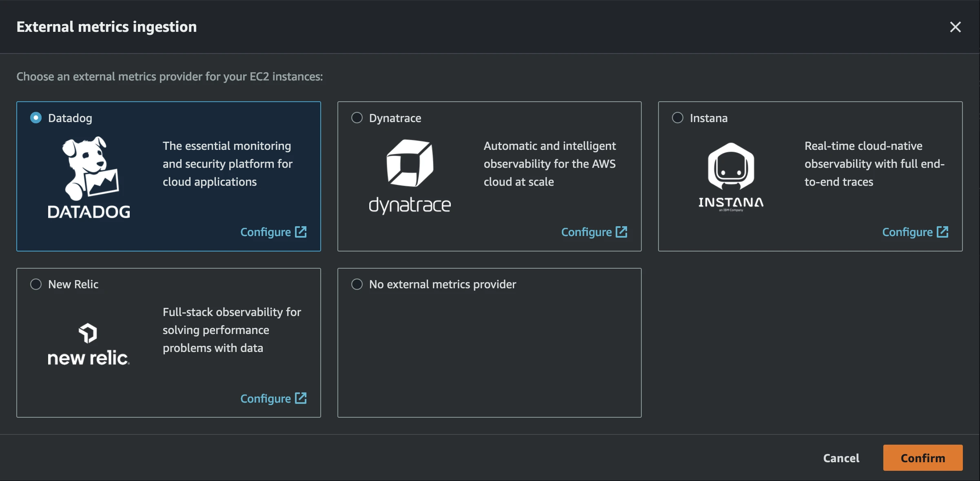
Task: Click the Instana description text
Action: 874,164
